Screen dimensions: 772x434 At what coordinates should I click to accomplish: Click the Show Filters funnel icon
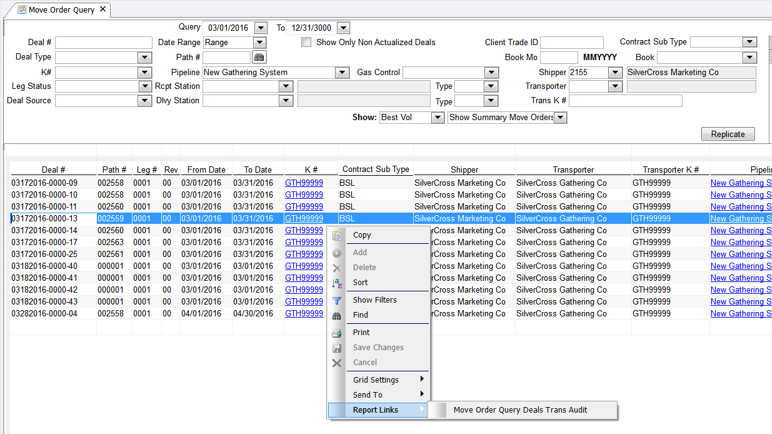coord(337,300)
